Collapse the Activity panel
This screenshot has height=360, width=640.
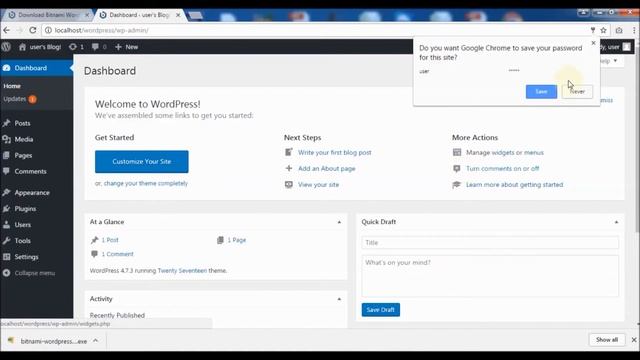pyautogui.click(x=339, y=299)
